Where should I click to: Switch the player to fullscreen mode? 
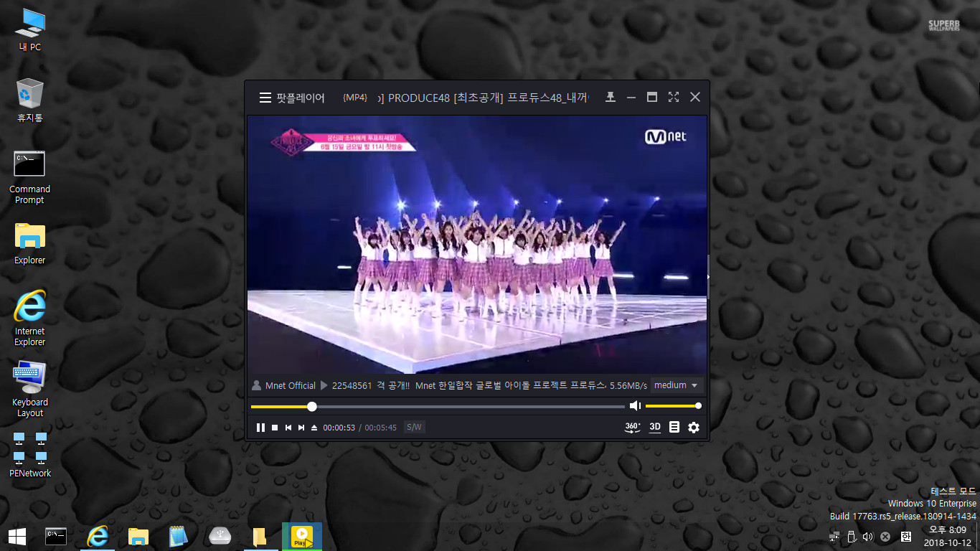(x=673, y=97)
